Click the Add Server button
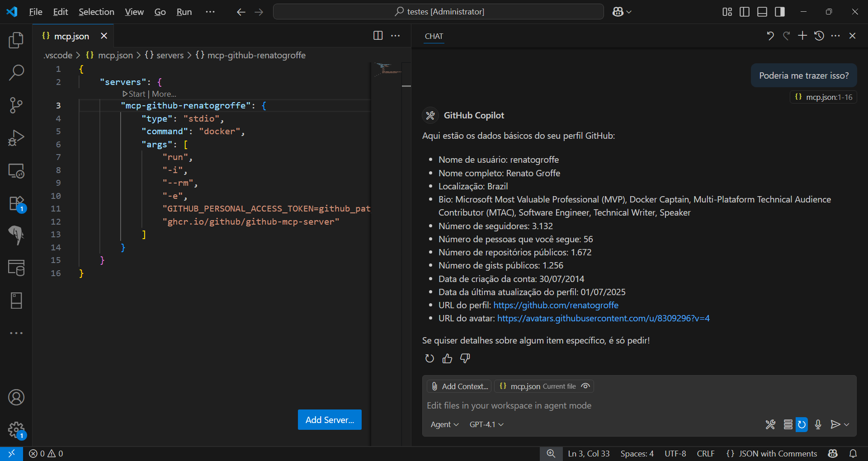 [x=330, y=420]
